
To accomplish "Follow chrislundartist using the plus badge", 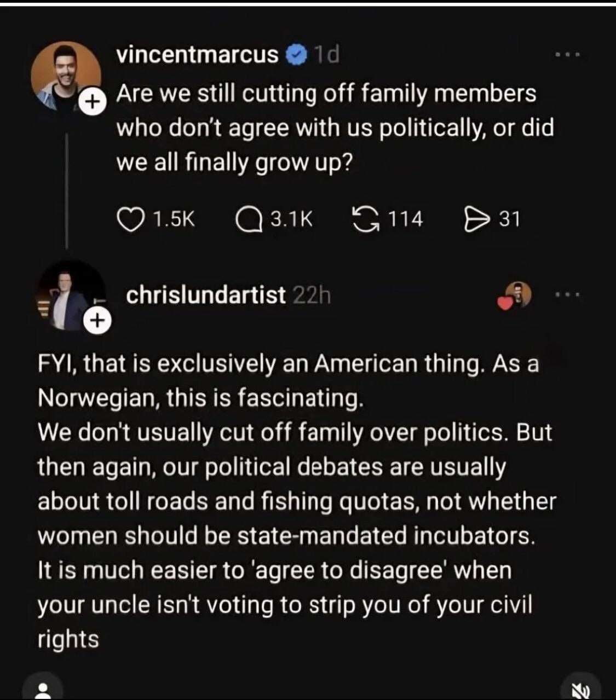I will [97, 320].
